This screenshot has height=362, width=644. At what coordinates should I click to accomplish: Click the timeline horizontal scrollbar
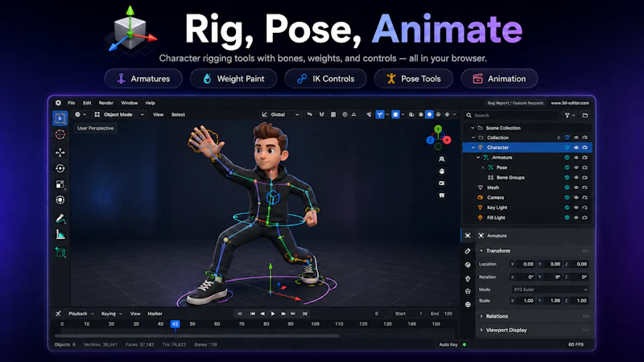[x=197, y=335]
